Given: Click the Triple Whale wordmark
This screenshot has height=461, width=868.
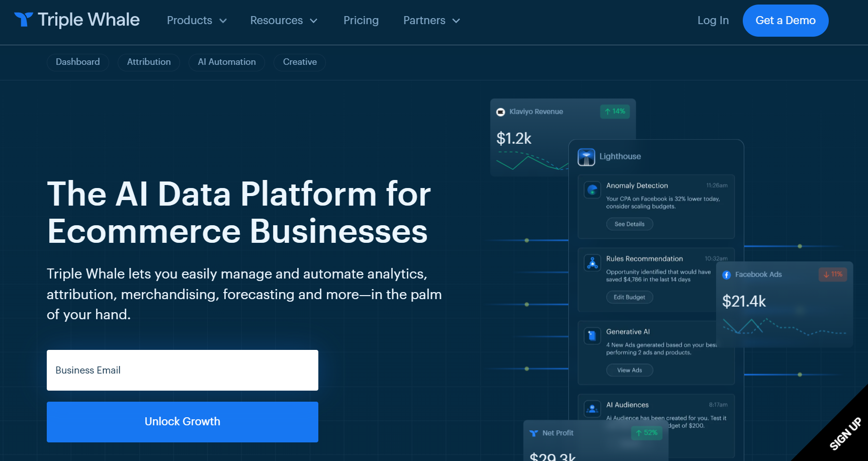Looking at the screenshot, I should 89,20.
